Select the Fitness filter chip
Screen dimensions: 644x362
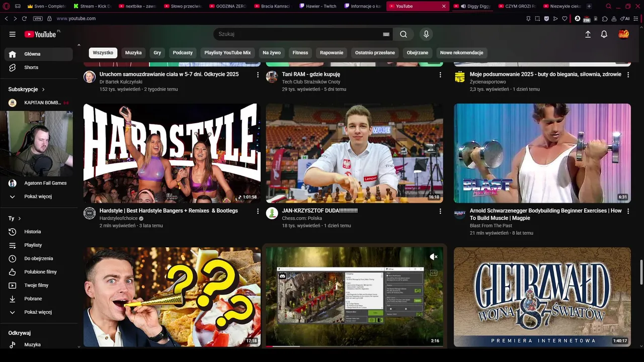point(300,53)
